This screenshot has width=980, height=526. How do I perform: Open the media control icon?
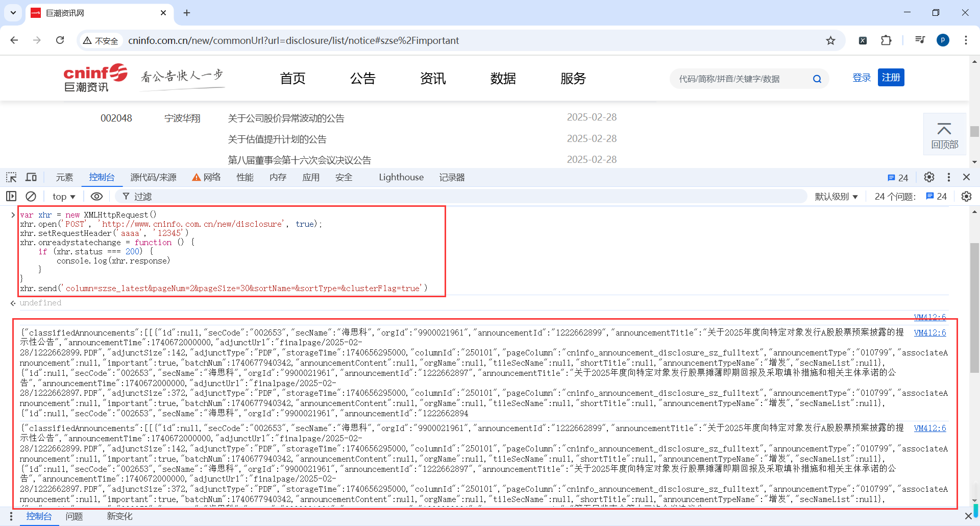(920, 40)
